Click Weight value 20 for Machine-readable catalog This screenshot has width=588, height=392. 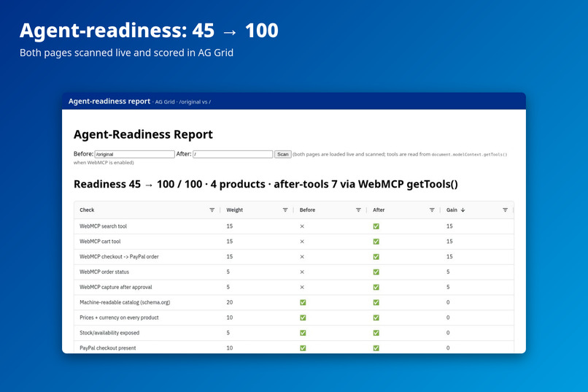tap(230, 302)
